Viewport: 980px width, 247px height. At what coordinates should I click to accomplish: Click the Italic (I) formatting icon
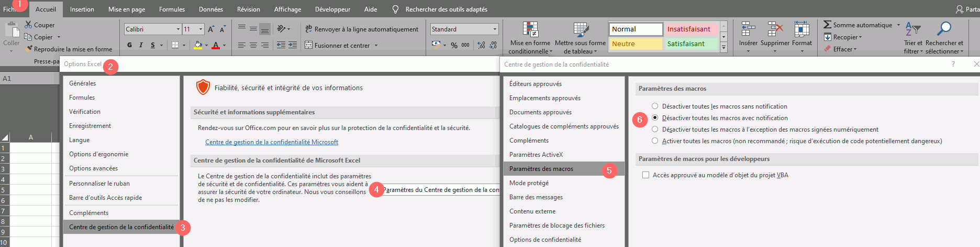point(141,45)
